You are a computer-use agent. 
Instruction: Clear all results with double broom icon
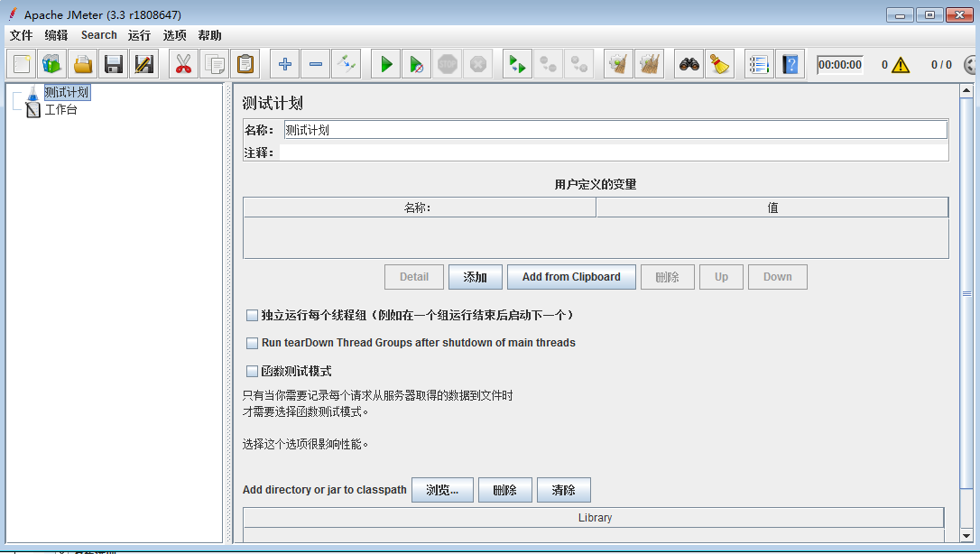click(x=650, y=64)
